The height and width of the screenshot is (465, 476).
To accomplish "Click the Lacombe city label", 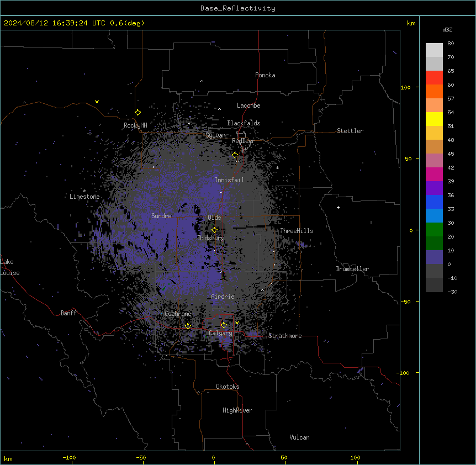I will click(x=248, y=105).
